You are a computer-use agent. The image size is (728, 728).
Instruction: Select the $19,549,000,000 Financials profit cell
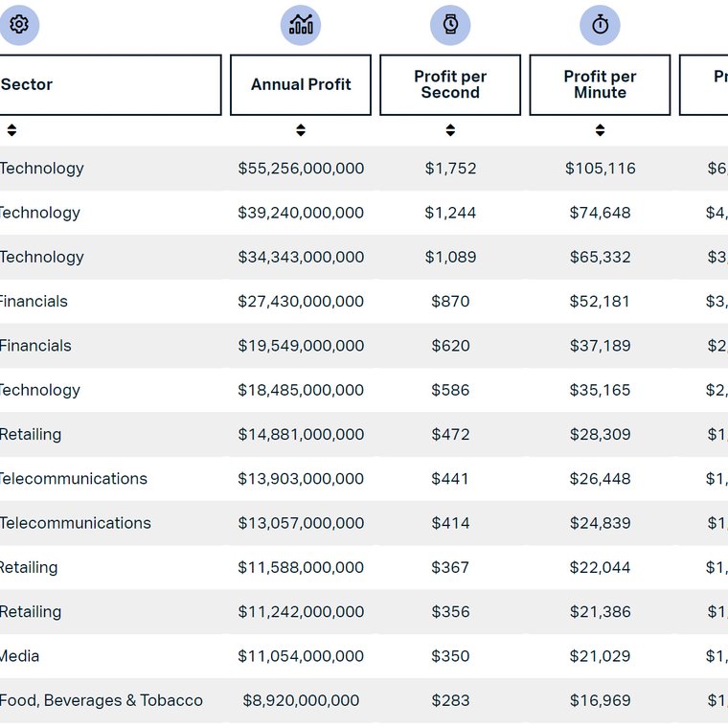click(301, 346)
